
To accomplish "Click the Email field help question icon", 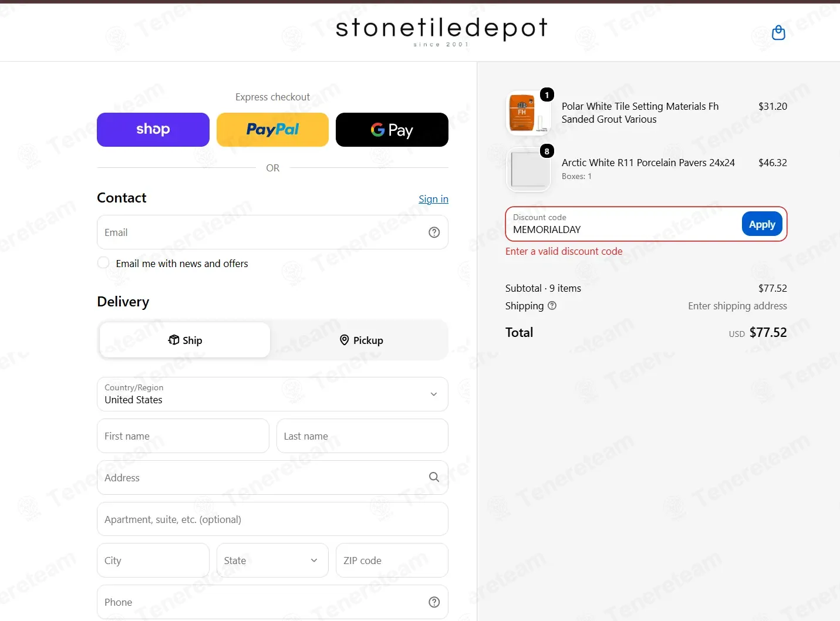I will pyautogui.click(x=434, y=232).
